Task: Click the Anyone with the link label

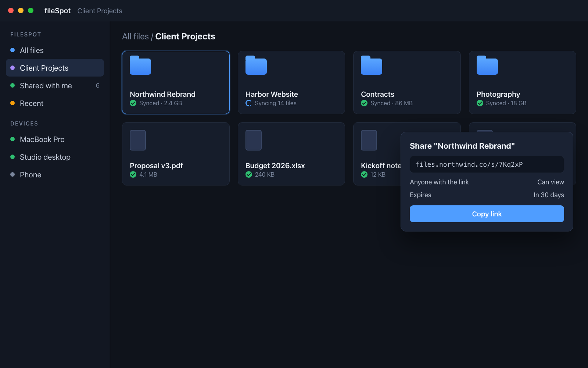Action: tap(439, 182)
